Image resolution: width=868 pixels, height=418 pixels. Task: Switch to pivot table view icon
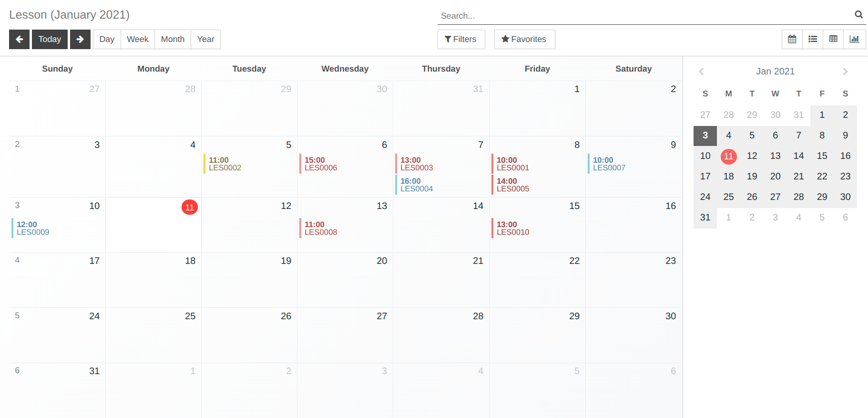click(833, 39)
